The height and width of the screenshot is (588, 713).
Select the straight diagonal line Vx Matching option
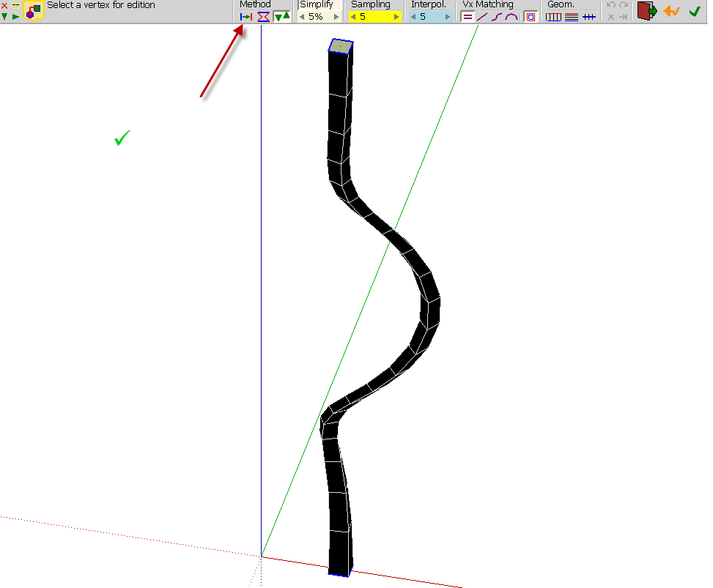tap(482, 17)
